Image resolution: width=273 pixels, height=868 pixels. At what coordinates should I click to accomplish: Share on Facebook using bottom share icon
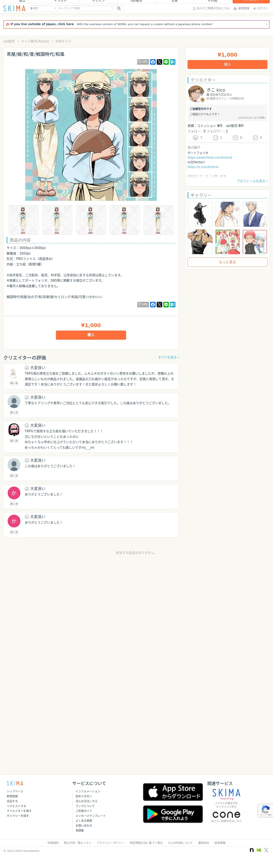pyautogui.click(x=153, y=305)
